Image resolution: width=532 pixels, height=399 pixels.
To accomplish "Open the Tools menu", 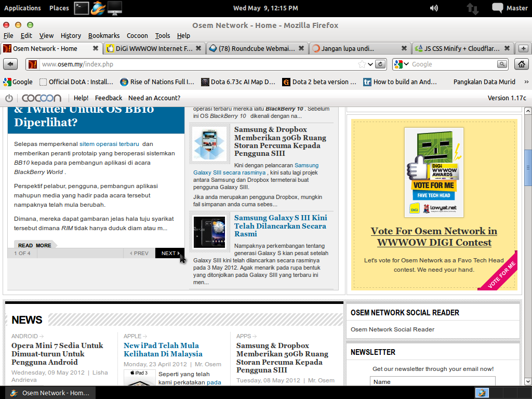I will click(163, 36).
